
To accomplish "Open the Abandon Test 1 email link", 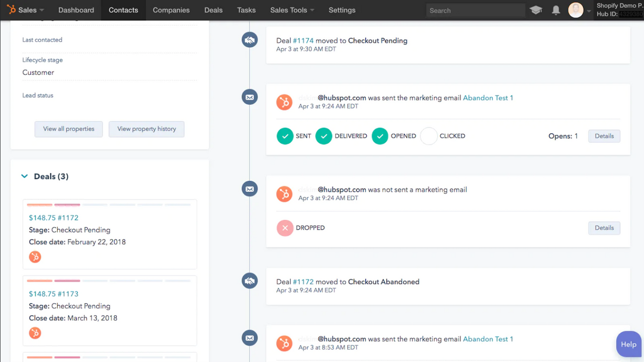I will point(488,98).
